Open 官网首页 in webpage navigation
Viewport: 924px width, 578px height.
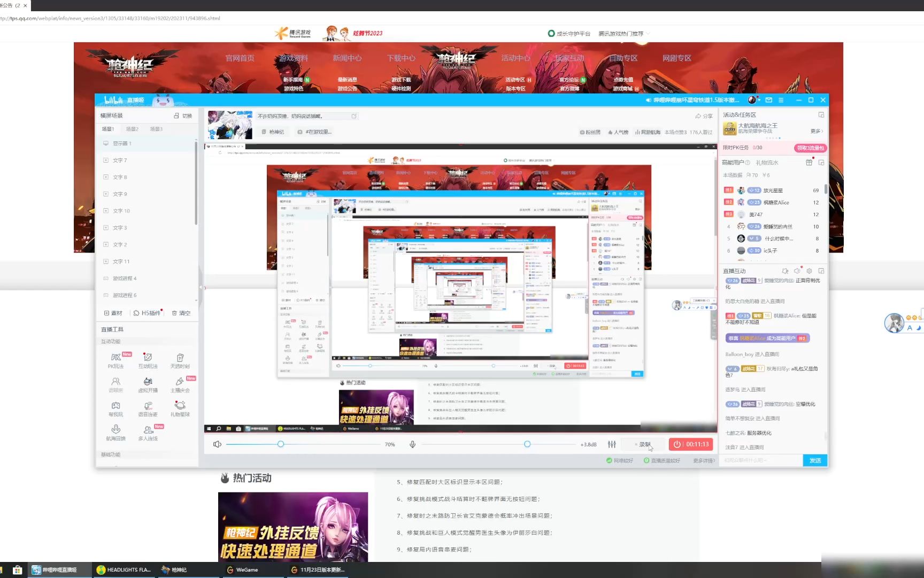(x=240, y=58)
